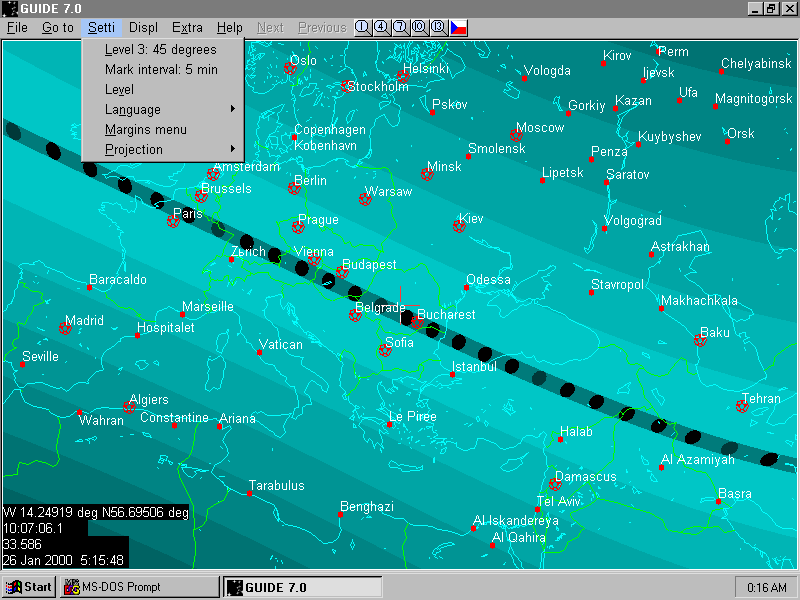Select 'Level 3: 45 degrees' menu entry
This screenshot has width=800, height=600.
[160, 49]
